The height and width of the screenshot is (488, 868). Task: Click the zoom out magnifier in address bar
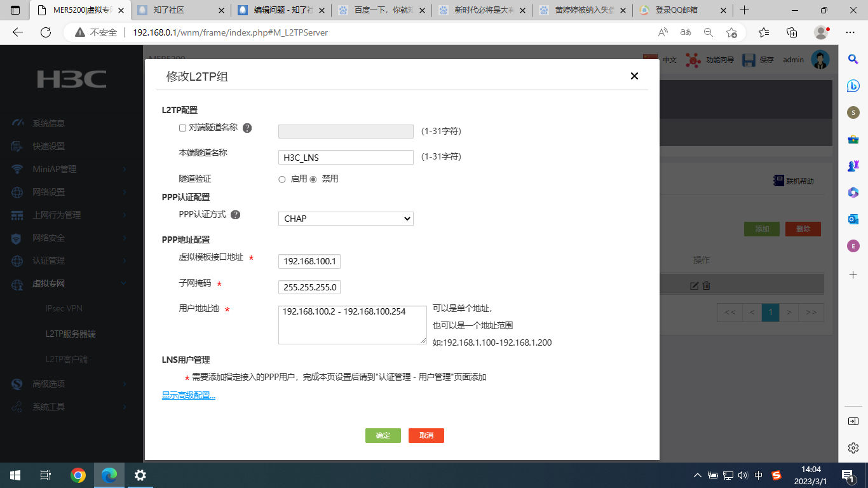[709, 32]
